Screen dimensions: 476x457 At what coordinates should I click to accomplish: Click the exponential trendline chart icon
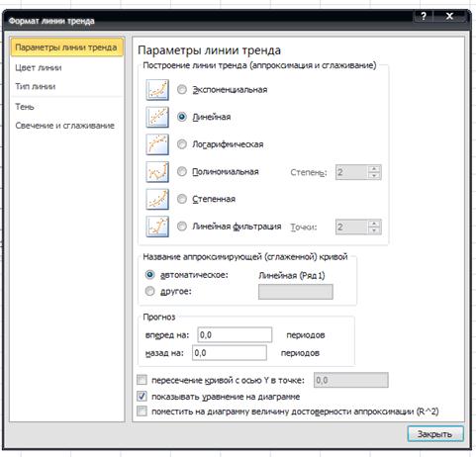pos(157,90)
